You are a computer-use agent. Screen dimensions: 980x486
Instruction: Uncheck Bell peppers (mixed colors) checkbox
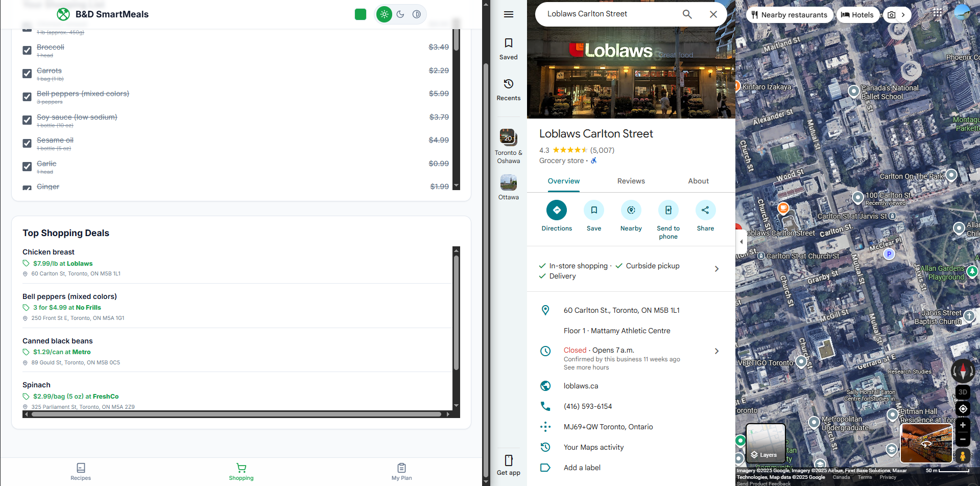coord(27,97)
